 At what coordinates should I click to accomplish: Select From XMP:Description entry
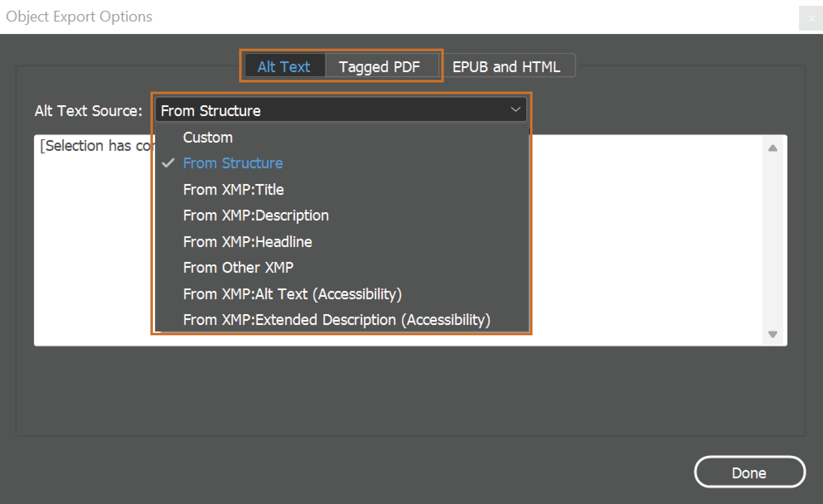pos(256,216)
